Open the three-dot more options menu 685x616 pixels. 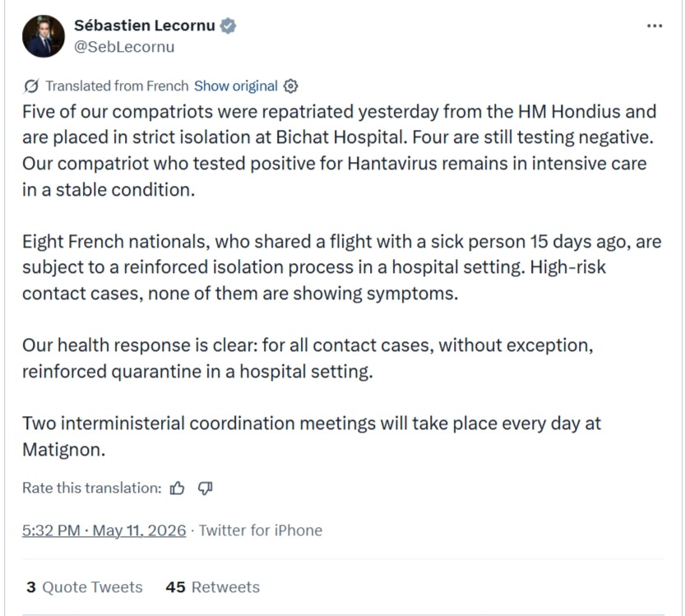tap(655, 26)
